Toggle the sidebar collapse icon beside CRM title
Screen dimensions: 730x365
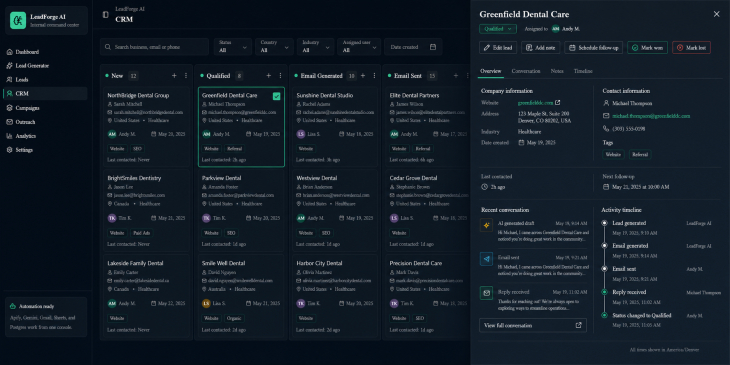pyautogui.click(x=106, y=15)
